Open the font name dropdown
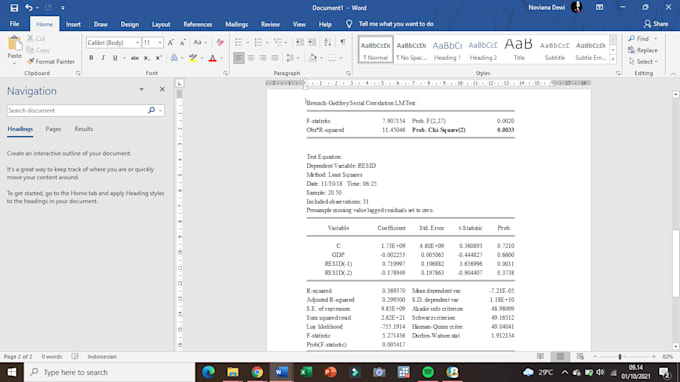 pyautogui.click(x=137, y=42)
